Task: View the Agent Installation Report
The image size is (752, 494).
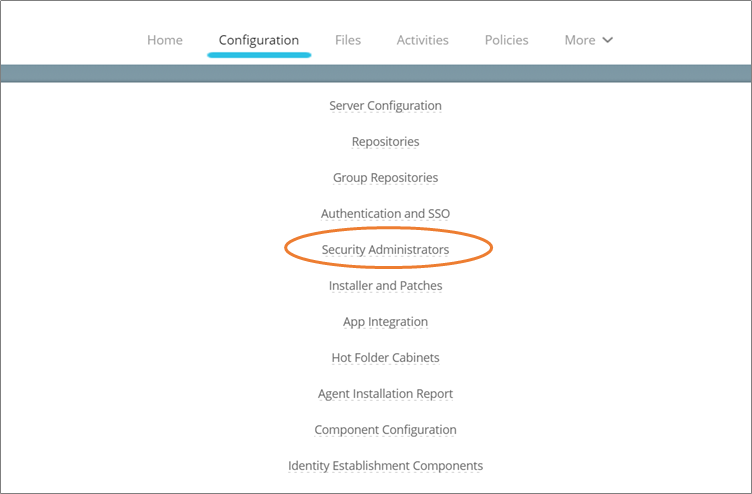Action: click(x=385, y=394)
